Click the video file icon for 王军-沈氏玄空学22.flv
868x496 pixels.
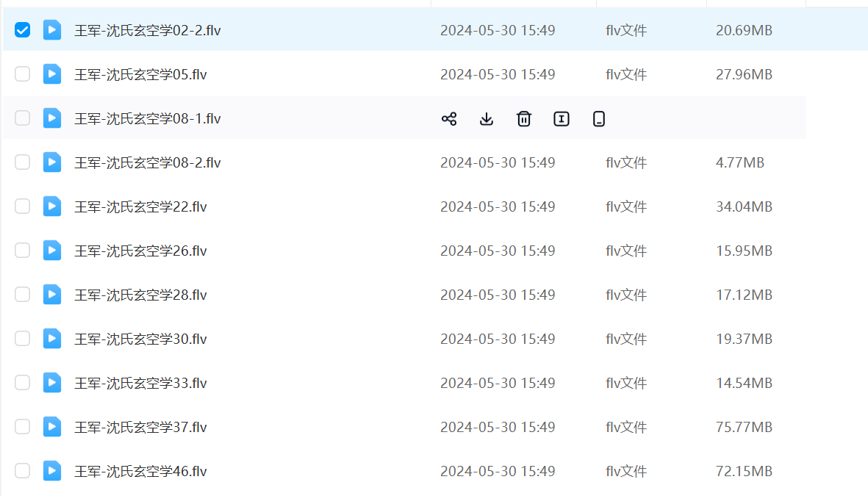52,206
